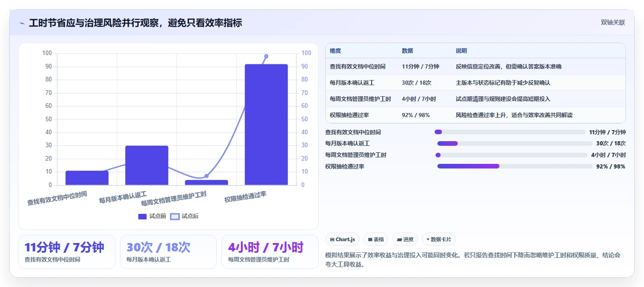
Task: Click the 权限抽检通过率 table row label
Action: [x=349, y=115]
